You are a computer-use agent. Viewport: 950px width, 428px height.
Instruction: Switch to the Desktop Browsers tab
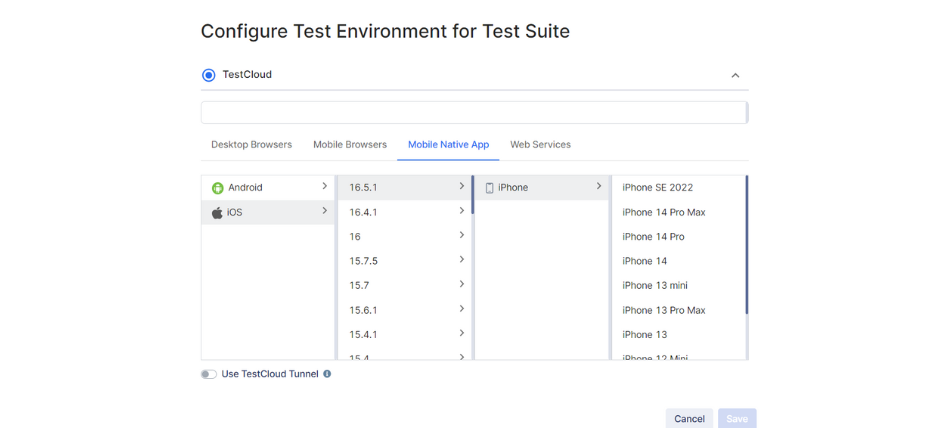pos(251,145)
